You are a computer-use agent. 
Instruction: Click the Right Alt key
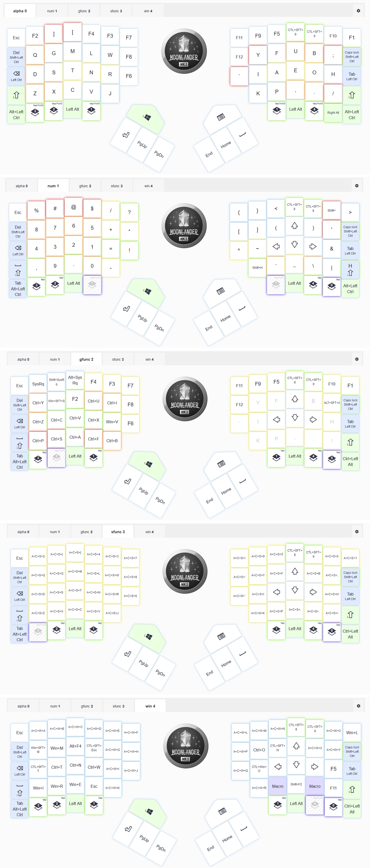click(x=333, y=113)
